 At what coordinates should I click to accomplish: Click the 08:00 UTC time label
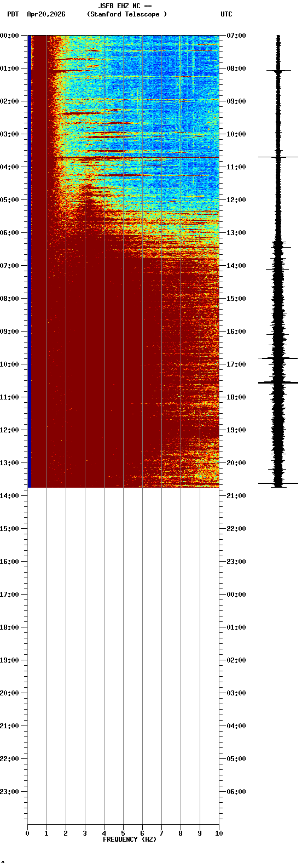click(x=236, y=68)
